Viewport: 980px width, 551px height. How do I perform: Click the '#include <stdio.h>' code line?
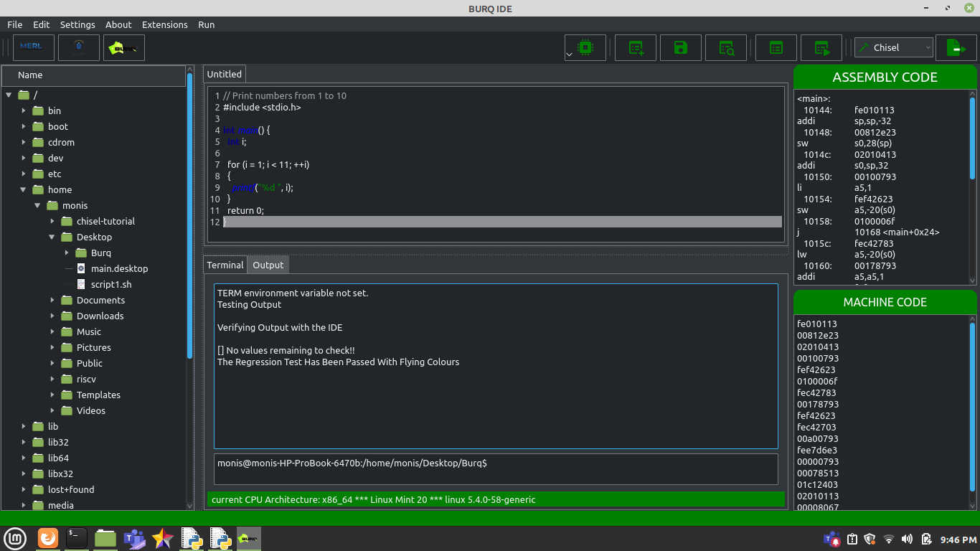(x=262, y=107)
